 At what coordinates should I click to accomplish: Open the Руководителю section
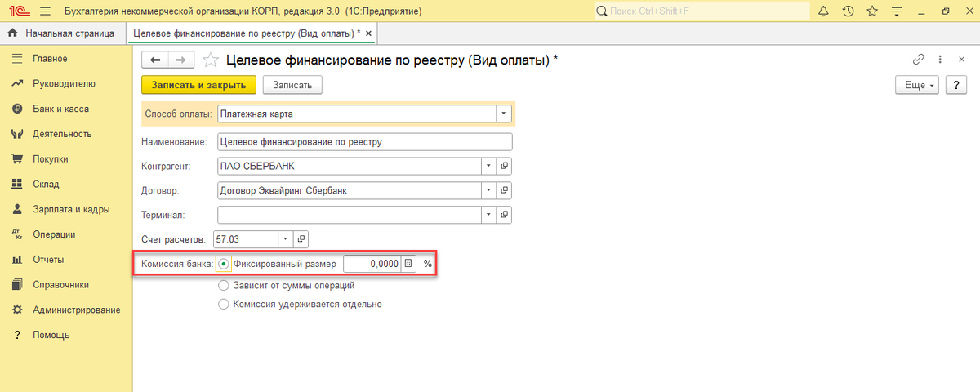click(64, 83)
